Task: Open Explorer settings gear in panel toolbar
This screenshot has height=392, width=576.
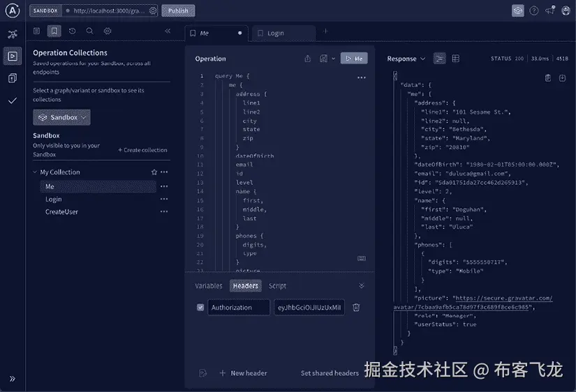Action: click(108, 31)
